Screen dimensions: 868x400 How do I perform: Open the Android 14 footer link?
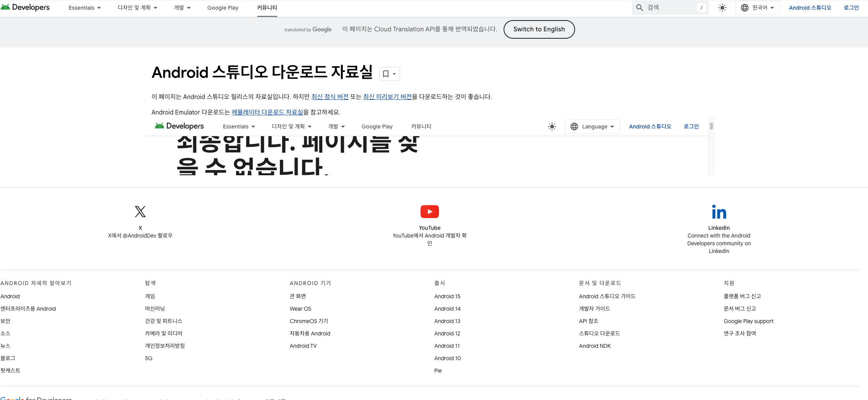[x=447, y=309]
